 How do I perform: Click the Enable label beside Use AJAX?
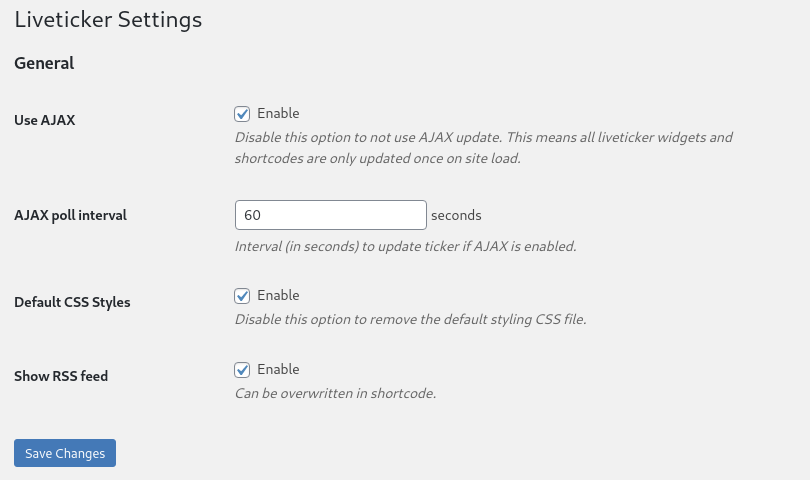pos(278,113)
